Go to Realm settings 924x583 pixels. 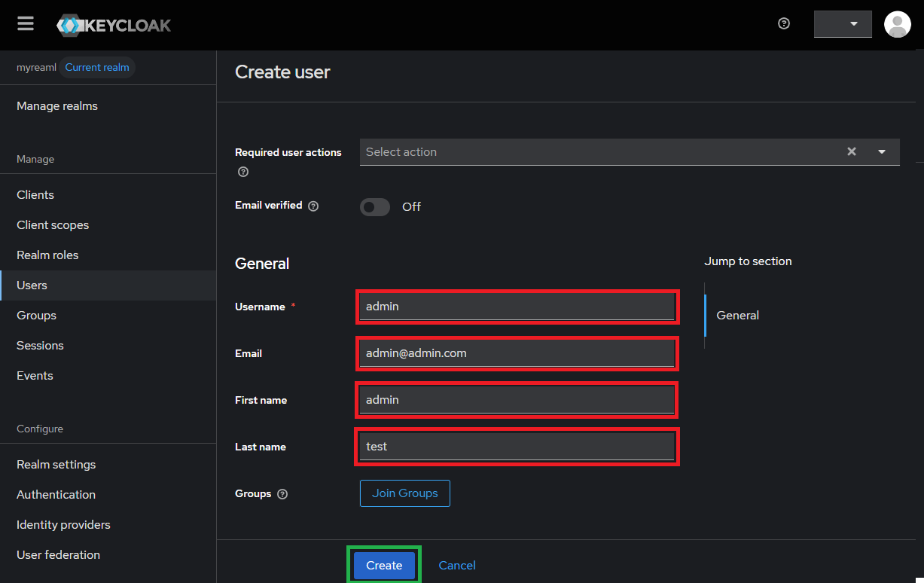pyautogui.click(x=56, y=465)
